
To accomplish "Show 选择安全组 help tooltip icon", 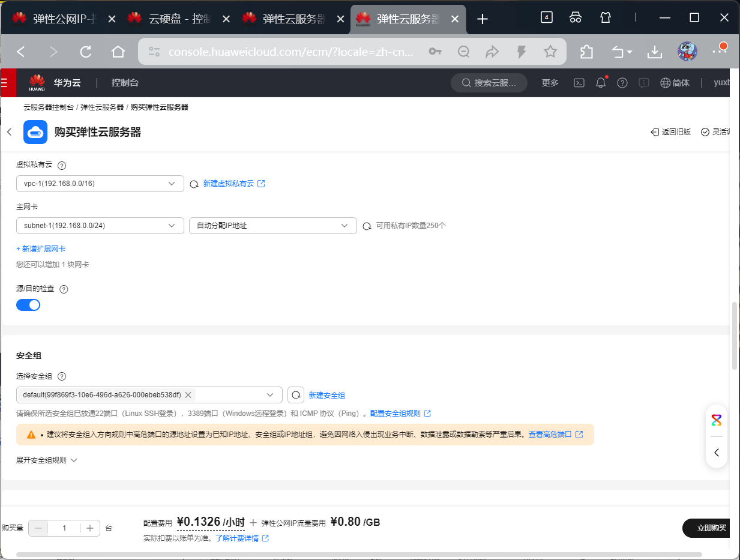I will 61,377.
